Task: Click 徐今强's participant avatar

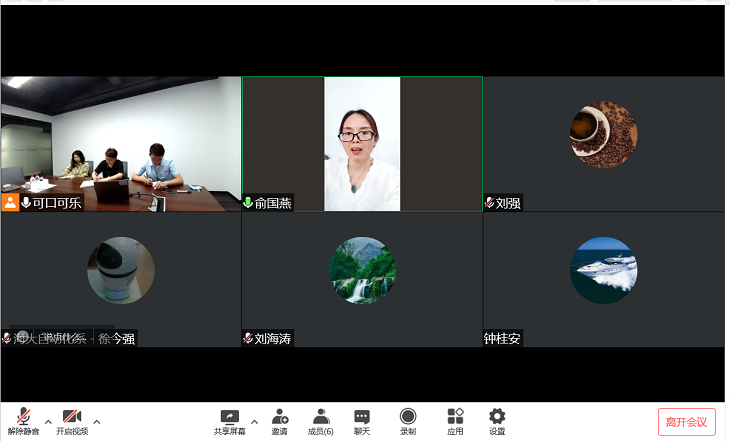Action: tap(121, 270)
